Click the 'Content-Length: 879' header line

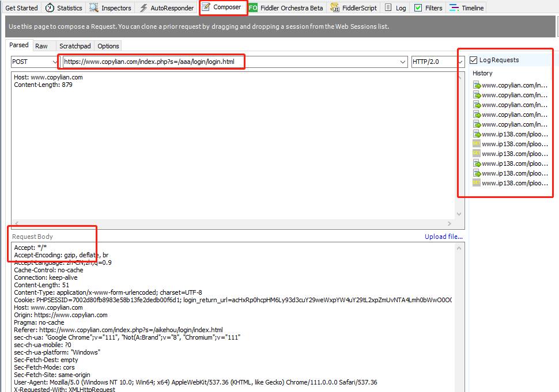click(43, 85)
